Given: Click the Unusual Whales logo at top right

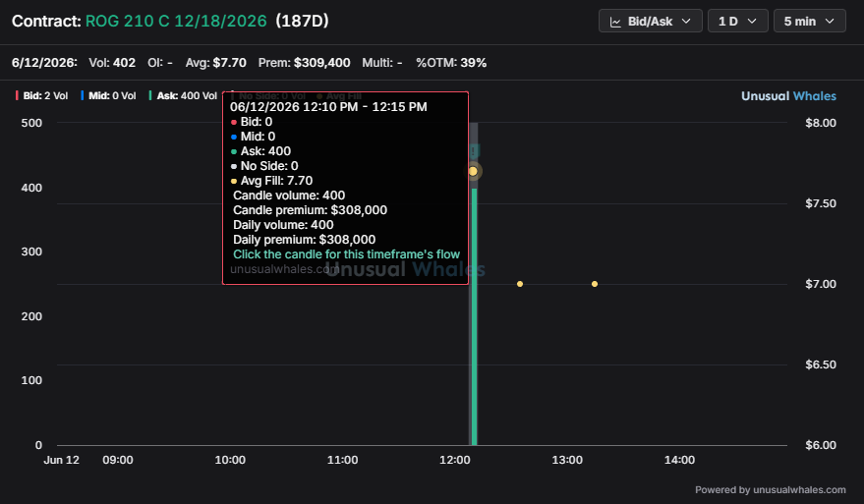Looking at the screenshot, I should point(788,96).
